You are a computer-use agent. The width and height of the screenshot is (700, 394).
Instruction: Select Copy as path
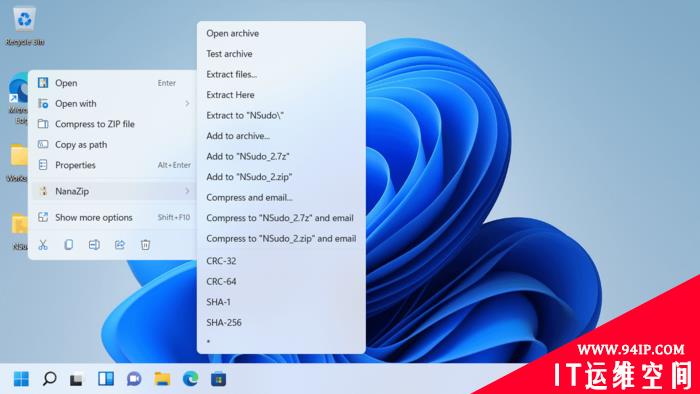[x=113, y=145]
